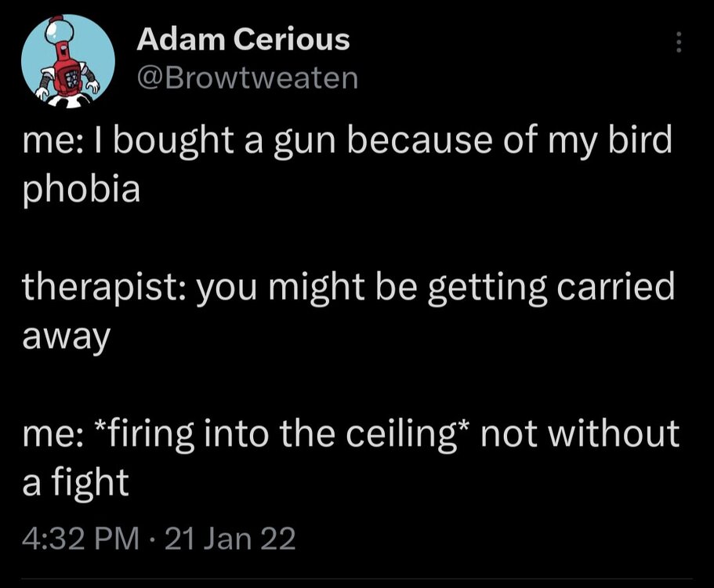This screenshot has width=714, height=588.
Task: Click the word "phobia" in the tweet
Action: [82, 191]
